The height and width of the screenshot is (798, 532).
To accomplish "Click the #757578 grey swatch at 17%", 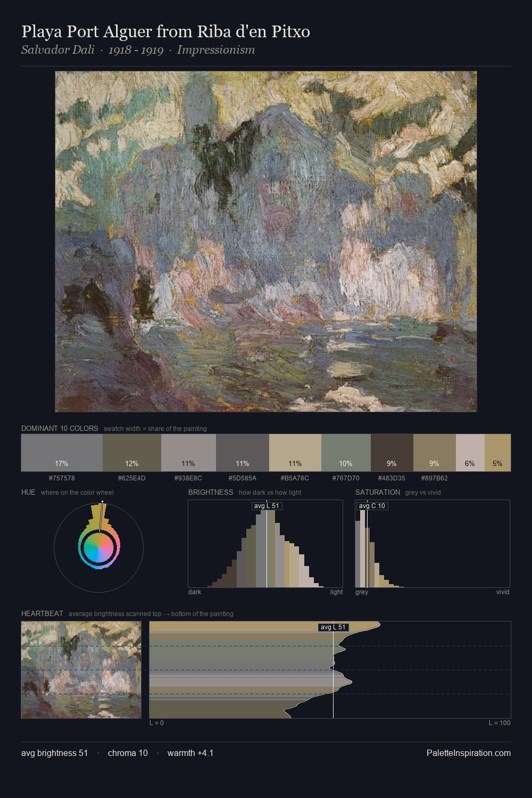I will 62,453.
